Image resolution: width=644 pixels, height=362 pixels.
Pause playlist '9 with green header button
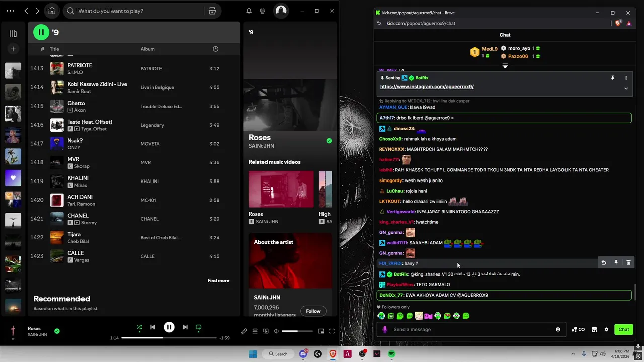click(x=41, y=32)
